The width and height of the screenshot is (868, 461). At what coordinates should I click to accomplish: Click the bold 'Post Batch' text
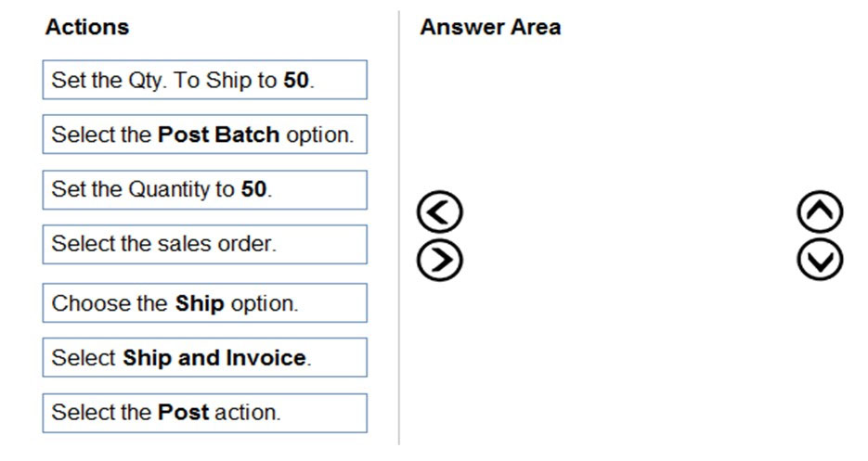click(218, 134)
